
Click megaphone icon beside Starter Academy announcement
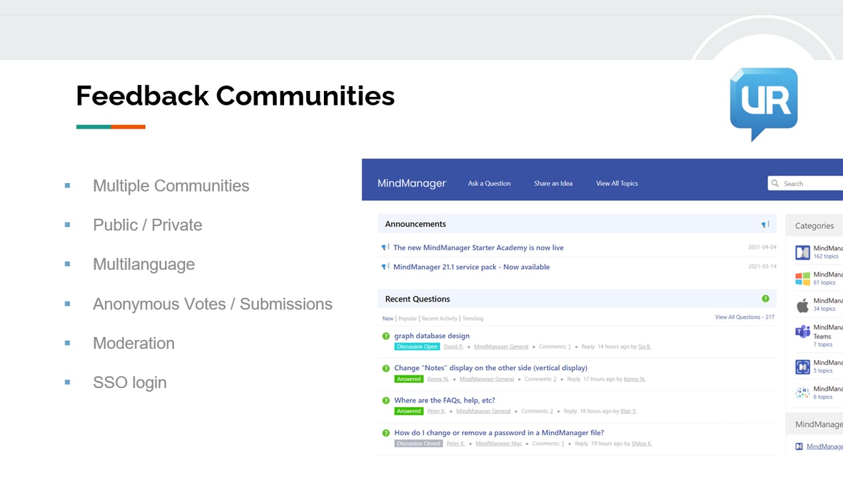click(385, 247)
